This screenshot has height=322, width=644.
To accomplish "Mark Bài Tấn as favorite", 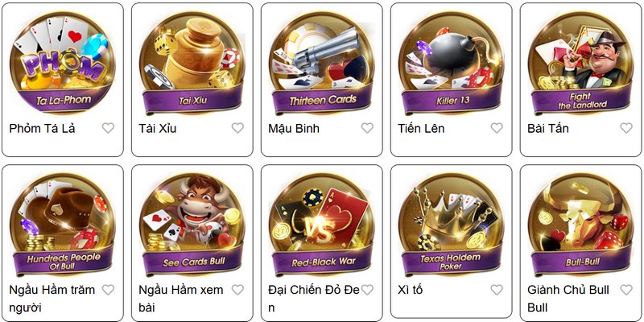I will [626, 128].
